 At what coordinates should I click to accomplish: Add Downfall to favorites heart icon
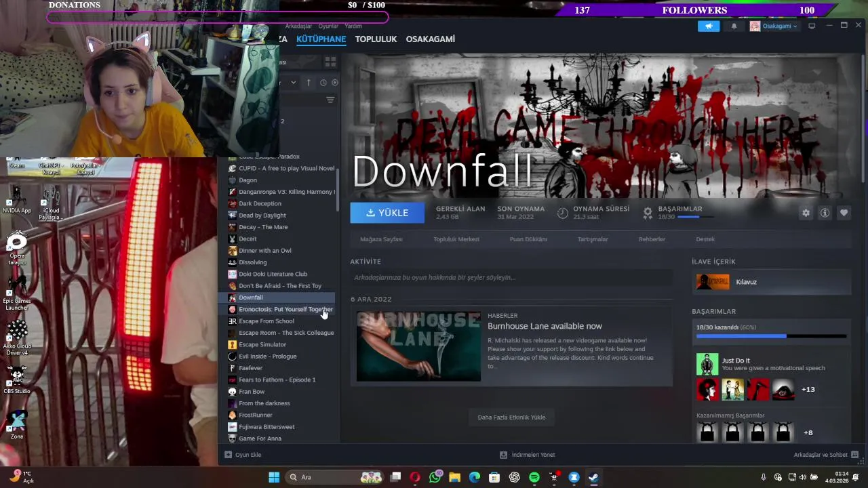(844, 213)
